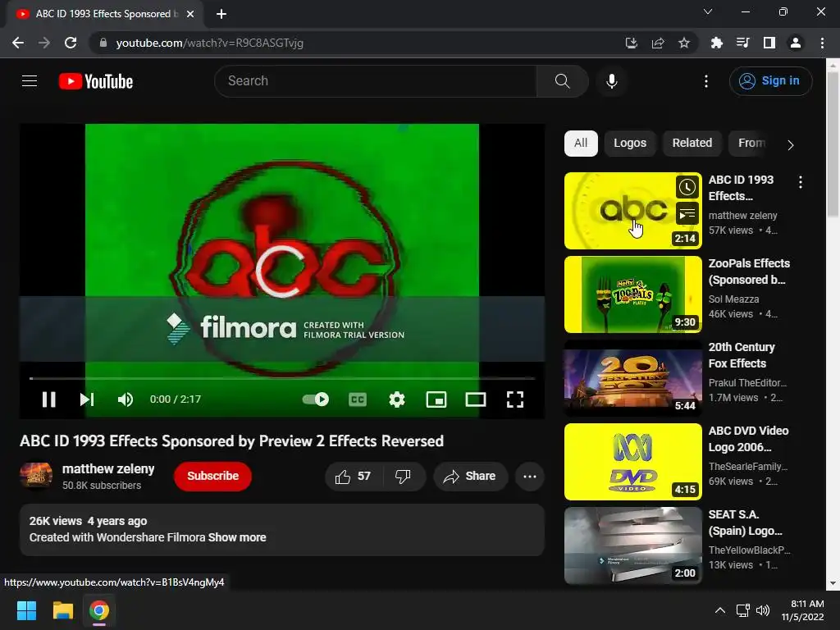The image size is (840, 630).
Task: Skip to the next video
Action: (x=87, y=399)
